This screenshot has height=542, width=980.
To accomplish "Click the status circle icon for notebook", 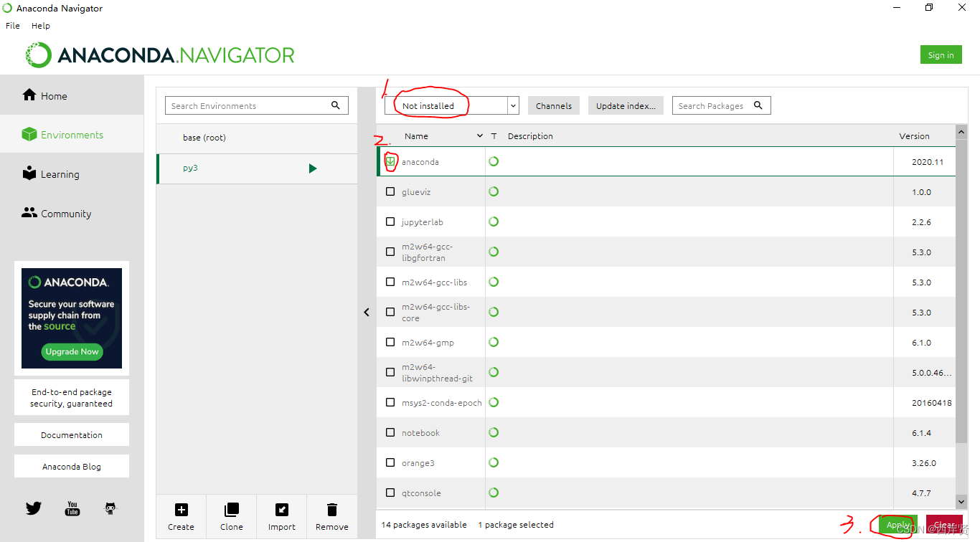I will pos(494,432).
